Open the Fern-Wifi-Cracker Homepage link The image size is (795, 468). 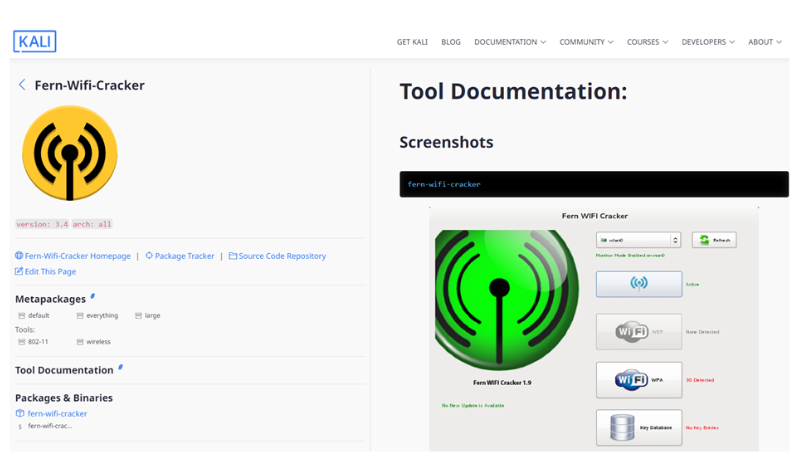pos(78,256)
